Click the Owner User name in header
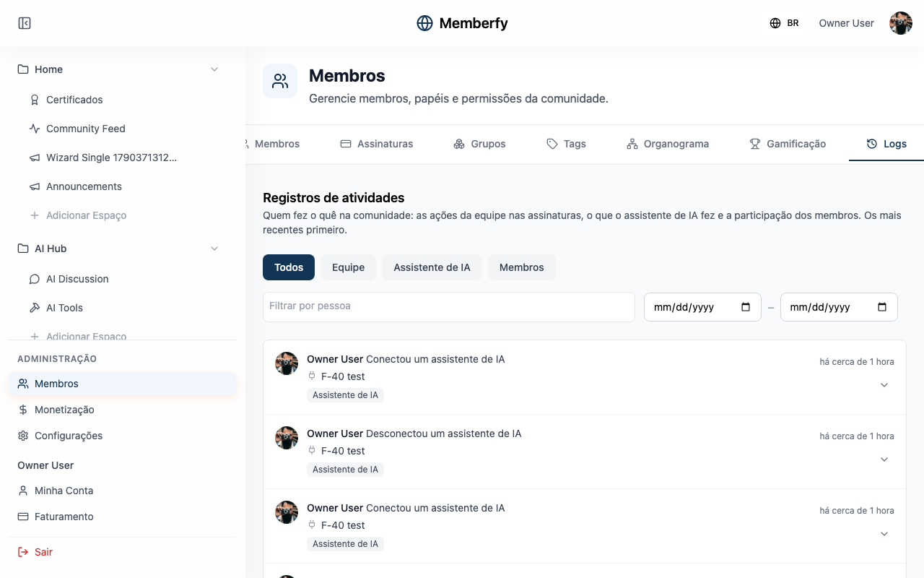Screen dimensions: 924x578 tap(846, 23)
